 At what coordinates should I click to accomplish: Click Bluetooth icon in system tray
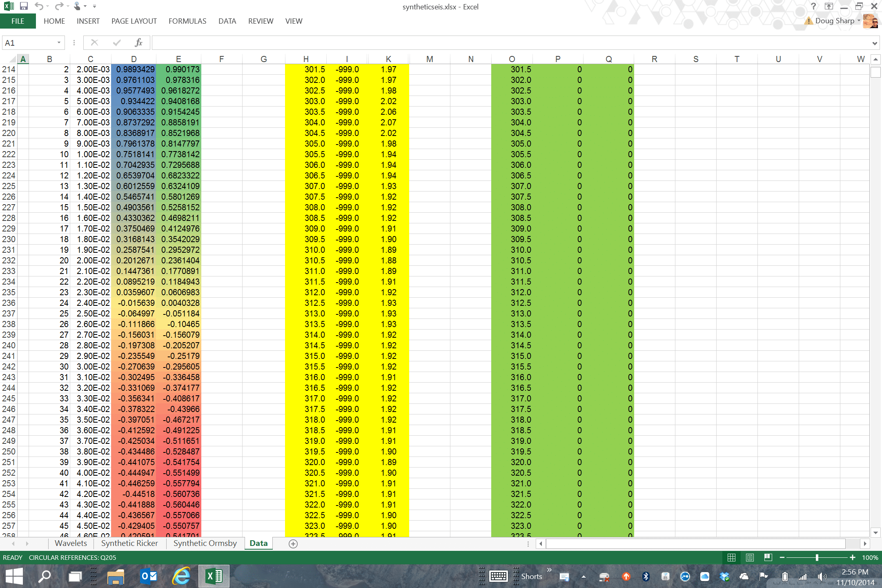click(x=646, y=577)
